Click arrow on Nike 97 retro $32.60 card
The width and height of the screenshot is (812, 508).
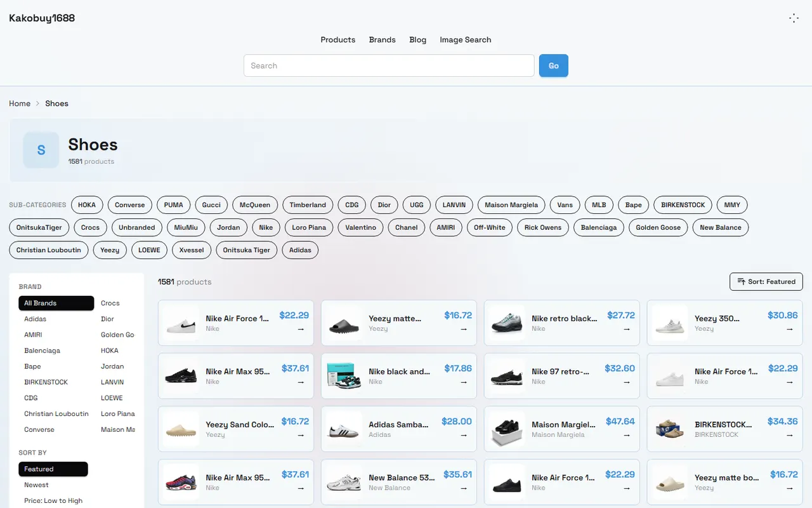[627, 382]
